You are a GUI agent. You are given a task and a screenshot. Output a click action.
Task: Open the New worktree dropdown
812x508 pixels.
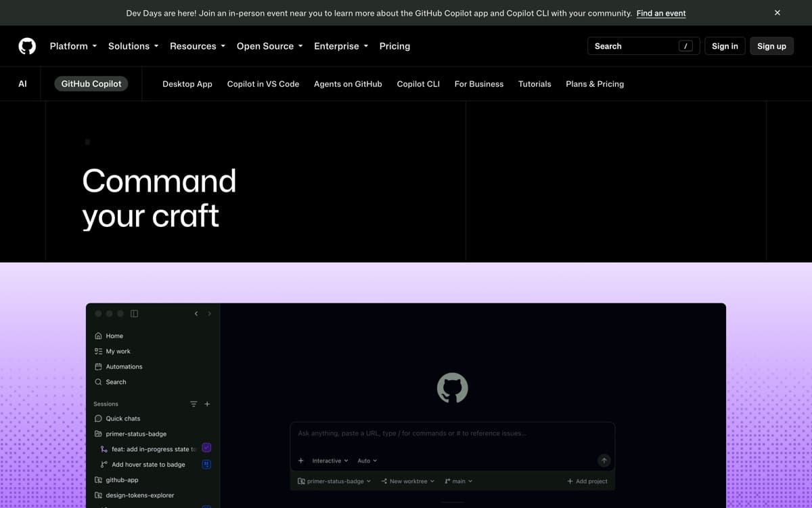pos(407,482)
